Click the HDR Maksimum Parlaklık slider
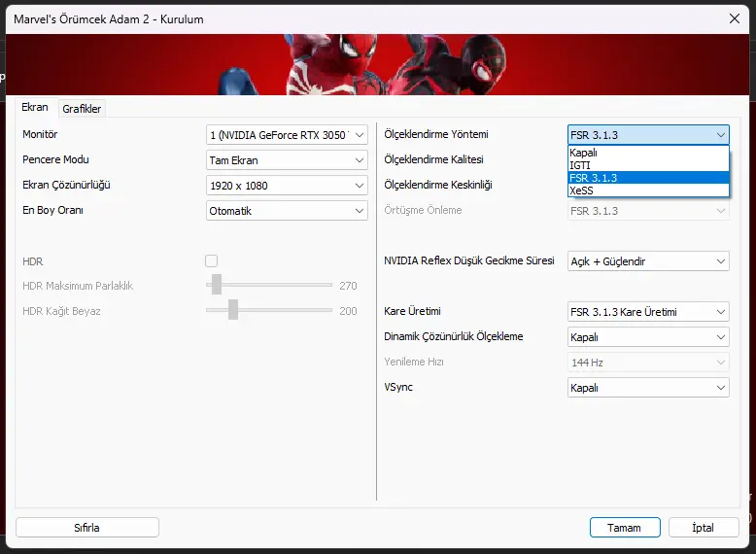The width and height of the screenshot is (756, 554). coord(269,285)
